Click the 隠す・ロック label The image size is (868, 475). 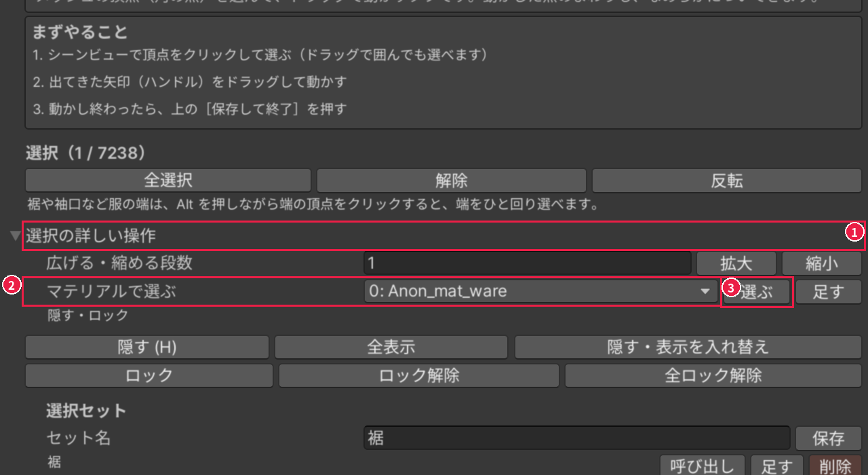(87, 316)
